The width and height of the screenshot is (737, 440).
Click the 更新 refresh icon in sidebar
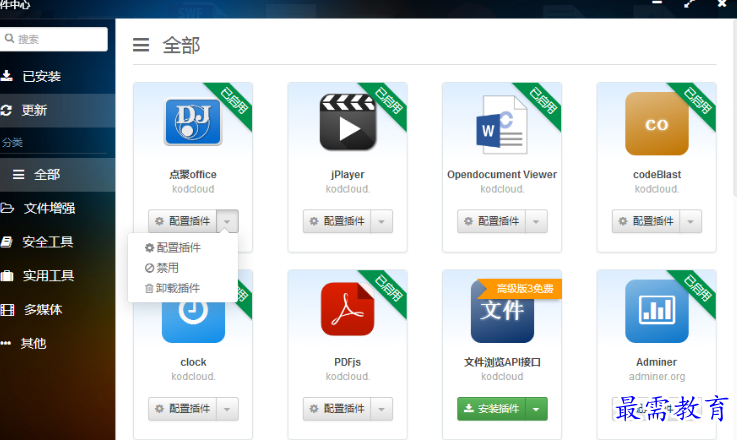click(x=6, y=110)
